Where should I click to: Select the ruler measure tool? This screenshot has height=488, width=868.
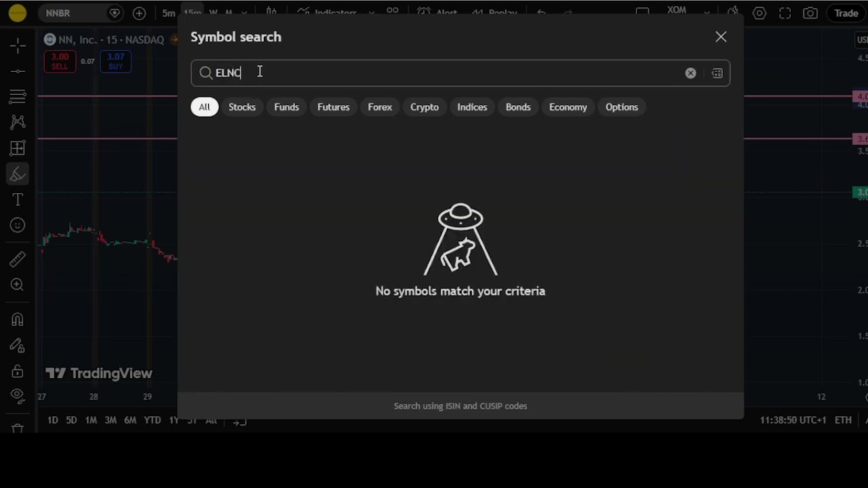18,259
